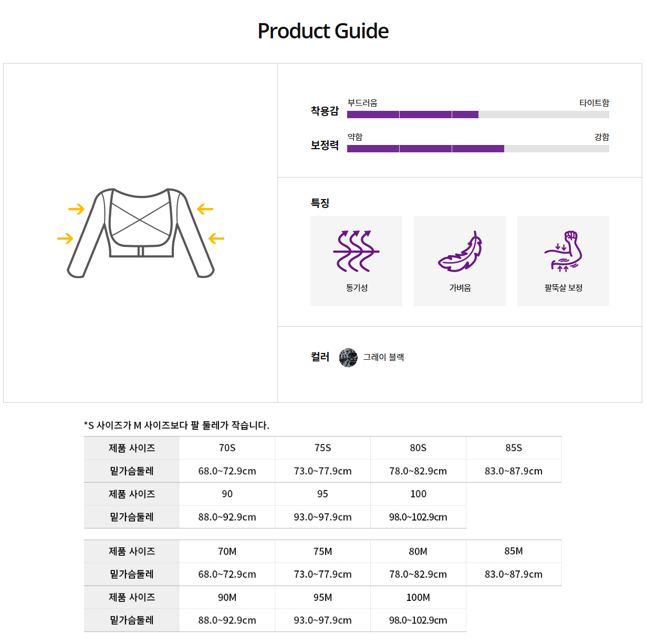Image resolution: width=646 pixels, height=644 pixels.
Task: Select the 100M size cell
Action: pos(418,597)
